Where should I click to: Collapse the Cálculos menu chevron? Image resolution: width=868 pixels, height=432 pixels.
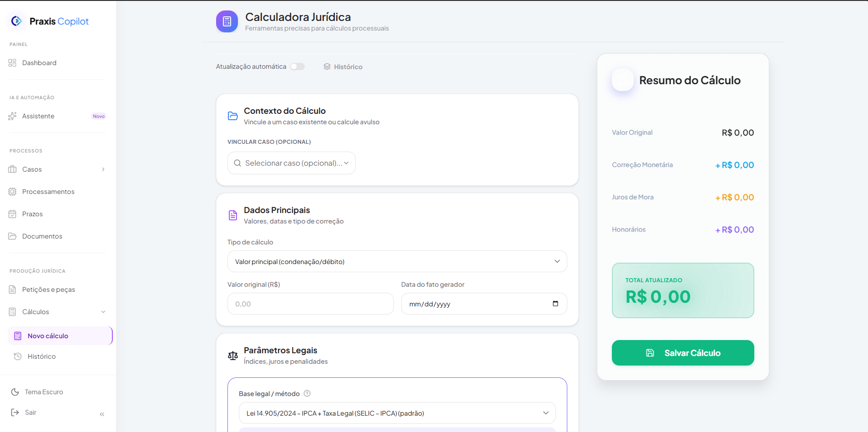(x=103, y=312)
